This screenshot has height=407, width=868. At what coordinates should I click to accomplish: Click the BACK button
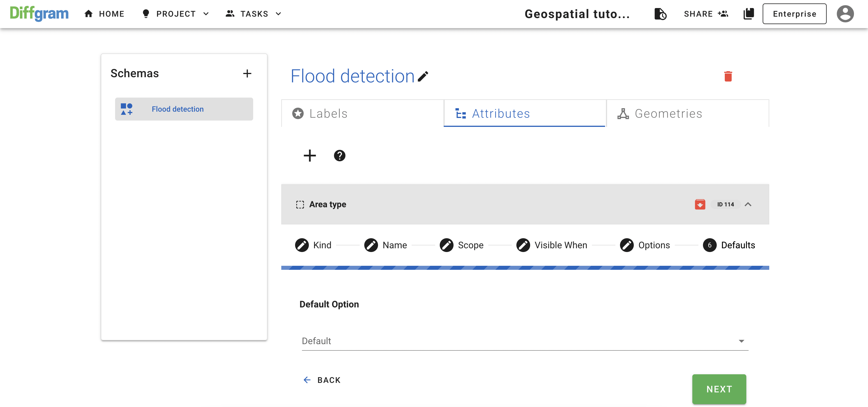point(322,380)
